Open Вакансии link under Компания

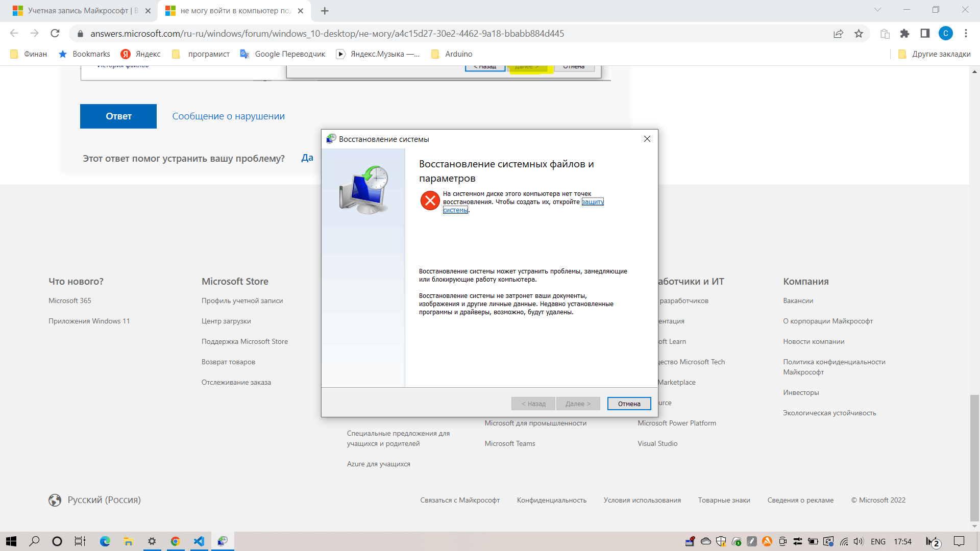798,300
